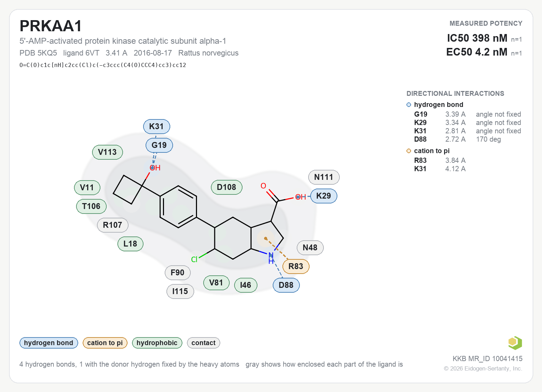Screen dimensions: 542x392
Task: Click the Eidogen-Sertanty hexagon logo
Action: click(515, 343)
